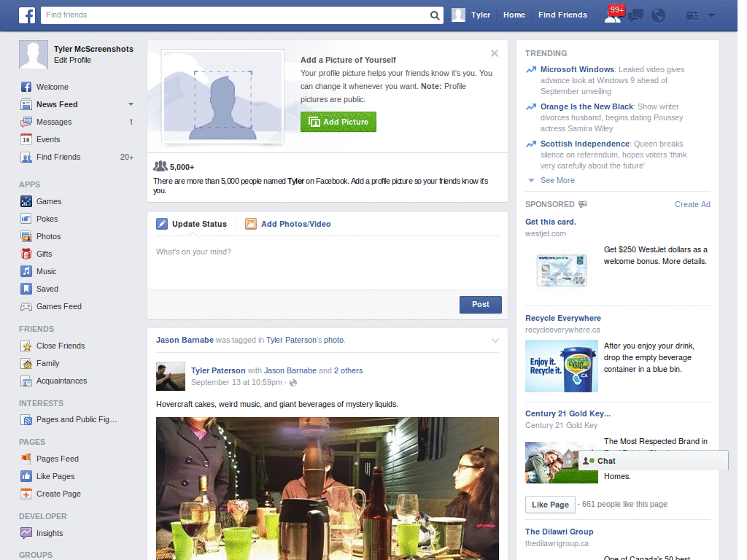
Task: Select the Add Photos/Video tab
Action: [287, 224]
